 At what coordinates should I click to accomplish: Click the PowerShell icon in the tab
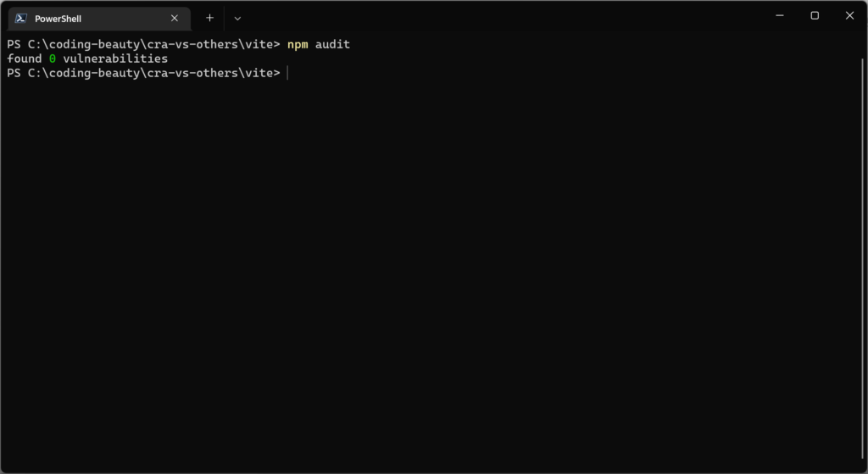21,18
